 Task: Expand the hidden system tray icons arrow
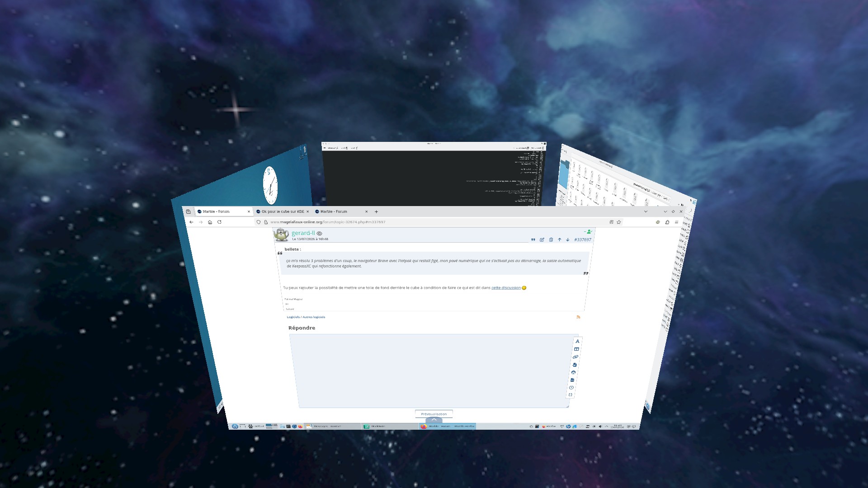point(607,427)
